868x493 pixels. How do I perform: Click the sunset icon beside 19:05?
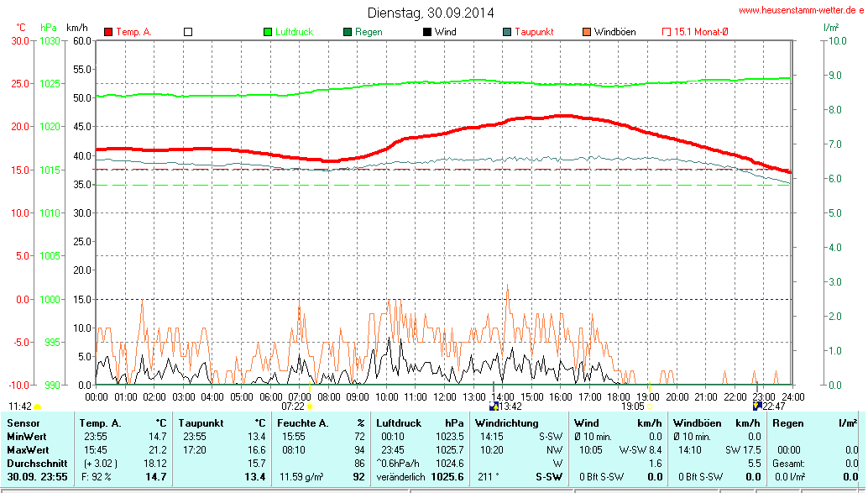tap(650, 406)
